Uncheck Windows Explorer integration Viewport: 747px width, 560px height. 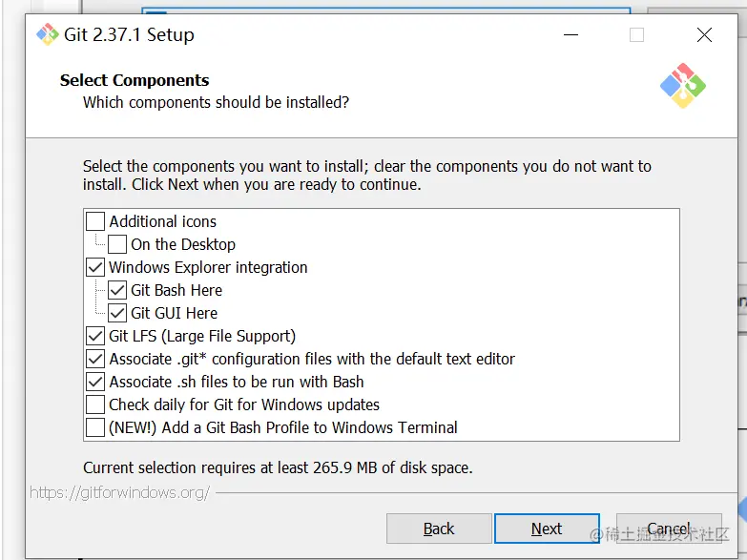coord(95,267)
